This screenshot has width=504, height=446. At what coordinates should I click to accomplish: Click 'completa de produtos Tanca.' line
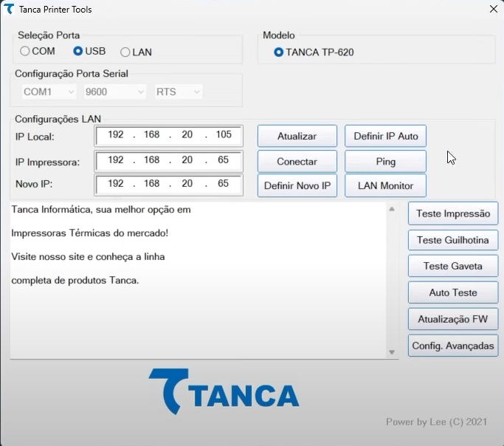click(75, 281)
